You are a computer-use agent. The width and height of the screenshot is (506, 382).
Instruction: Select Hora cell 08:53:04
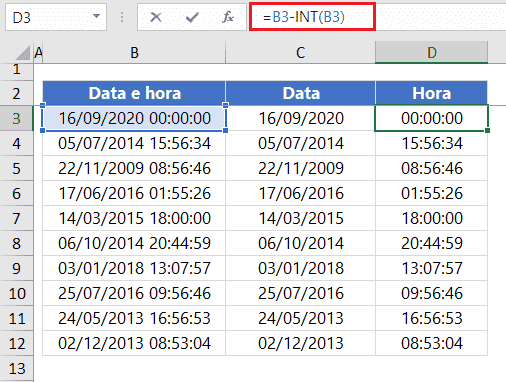431,343
